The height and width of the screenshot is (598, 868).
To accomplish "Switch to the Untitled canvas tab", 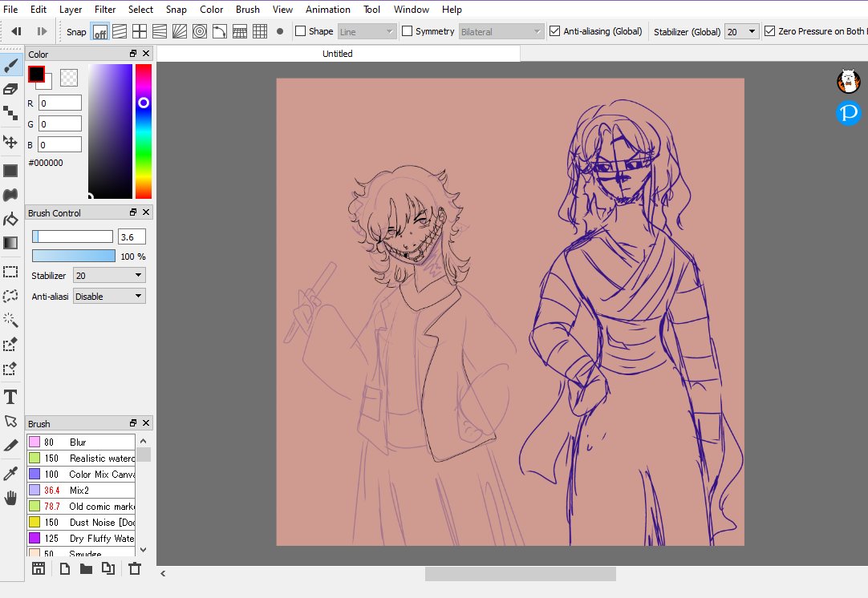I will click(x=338, y=54).
